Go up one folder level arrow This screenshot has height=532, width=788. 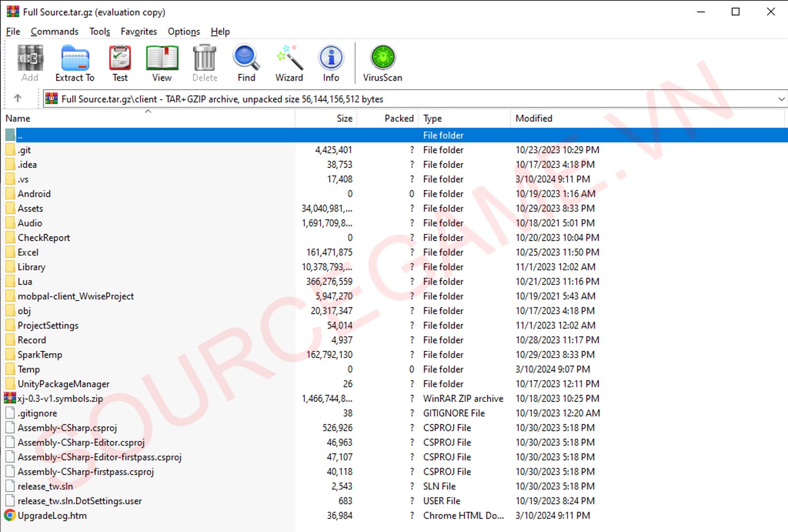[18, 99]
